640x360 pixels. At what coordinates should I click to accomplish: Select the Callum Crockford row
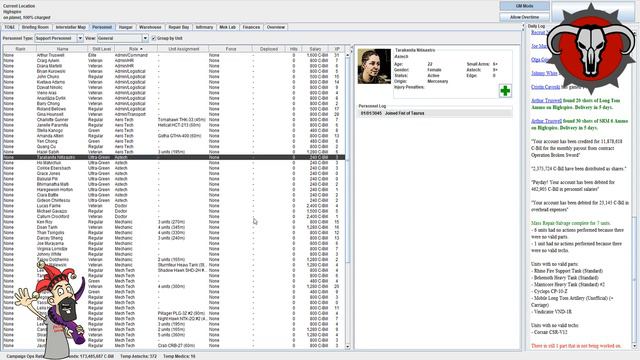[173, 216]
